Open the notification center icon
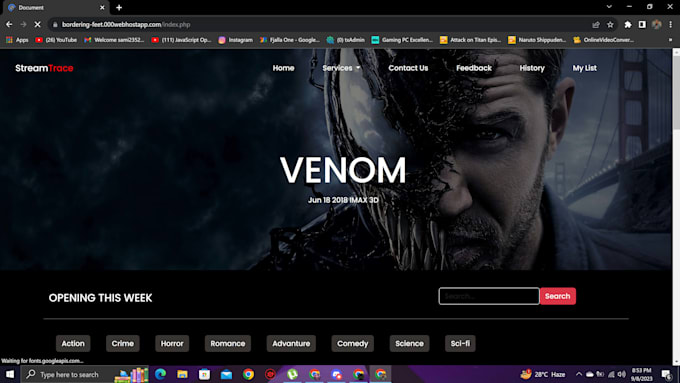680x383 pixels. [667, 374]
